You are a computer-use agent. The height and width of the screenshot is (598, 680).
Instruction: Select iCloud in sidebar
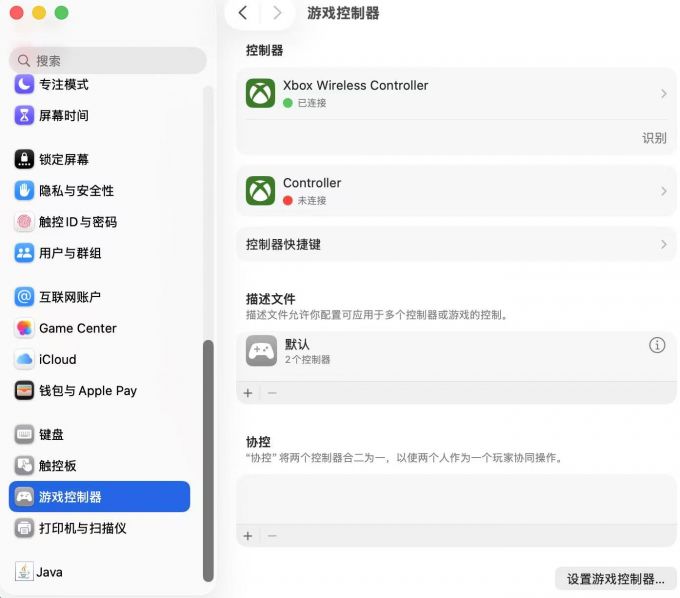[x=99, y=359]
